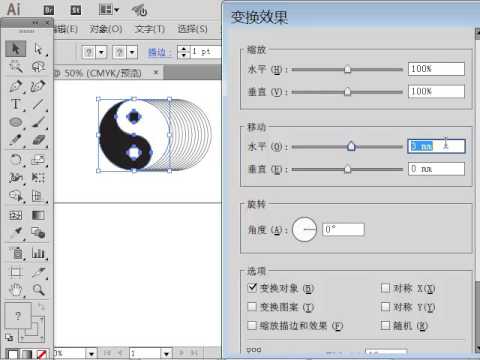Close the 50% (CMYK/预览) document tab
Viewport: 480px width, 360px height.
pyautogui.click(x=156, y=72)
